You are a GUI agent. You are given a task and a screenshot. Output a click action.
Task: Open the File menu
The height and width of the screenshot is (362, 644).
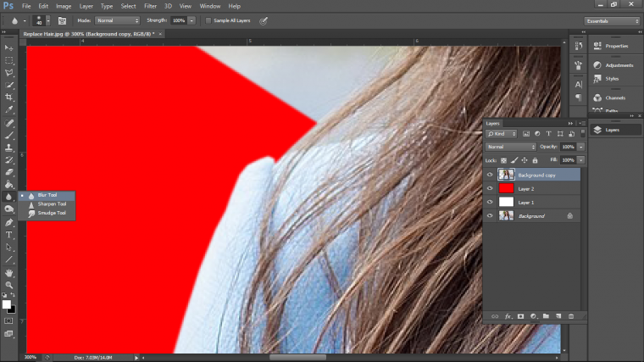click(x=26, y=6)
